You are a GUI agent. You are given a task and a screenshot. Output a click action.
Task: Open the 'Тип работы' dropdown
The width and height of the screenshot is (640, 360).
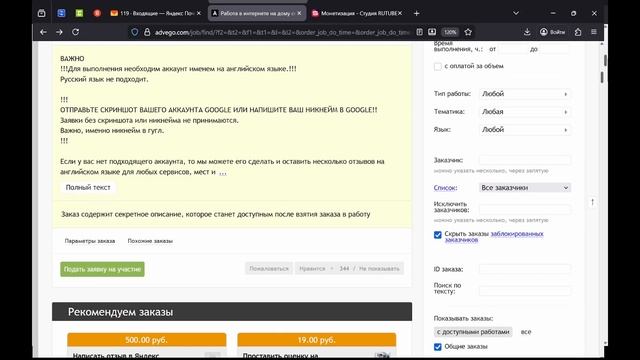click(525, 94)
